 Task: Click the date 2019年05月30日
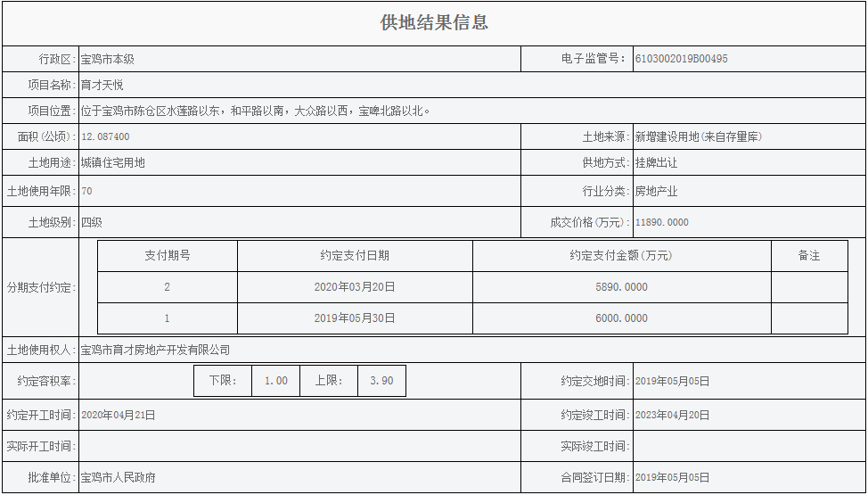355,318
